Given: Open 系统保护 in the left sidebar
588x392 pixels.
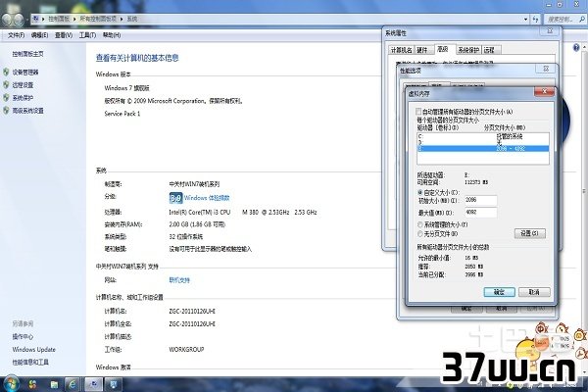Looking at the screenshot, I should (x=23, y=98).
